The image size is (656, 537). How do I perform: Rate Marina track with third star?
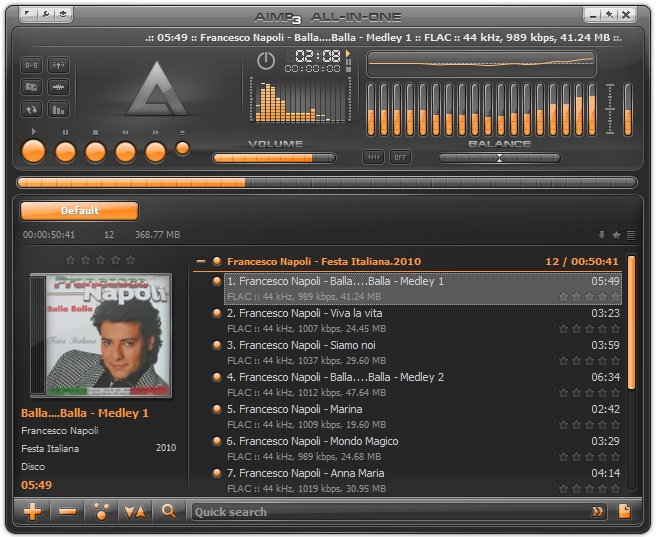[589, 424]
